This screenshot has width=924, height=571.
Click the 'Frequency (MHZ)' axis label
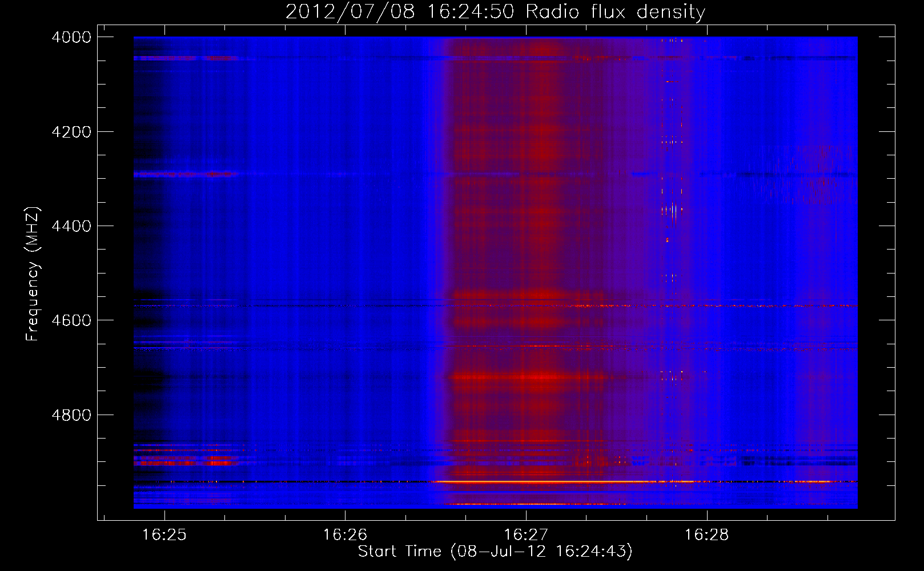pos(33,274)
